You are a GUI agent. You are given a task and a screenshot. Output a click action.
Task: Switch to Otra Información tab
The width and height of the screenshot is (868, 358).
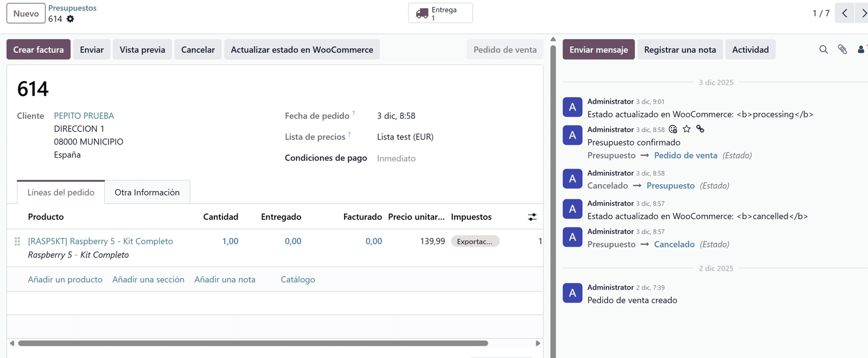(x=147, y=192)
